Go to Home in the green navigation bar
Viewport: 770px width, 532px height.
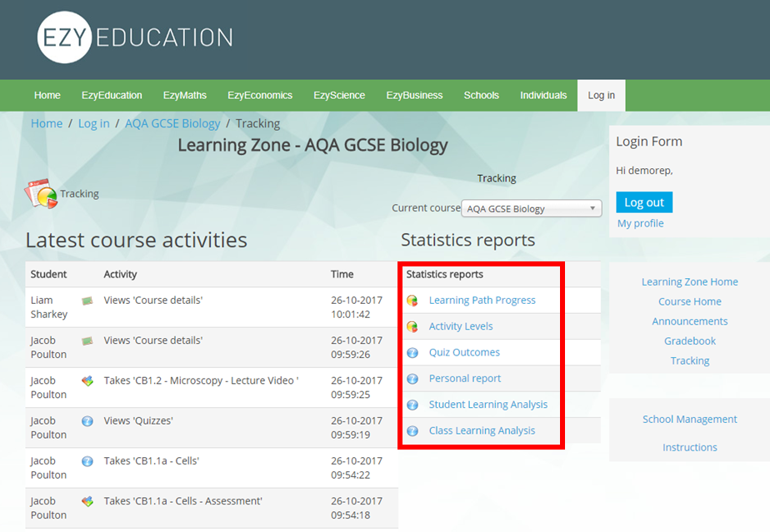tap(47, 95)
